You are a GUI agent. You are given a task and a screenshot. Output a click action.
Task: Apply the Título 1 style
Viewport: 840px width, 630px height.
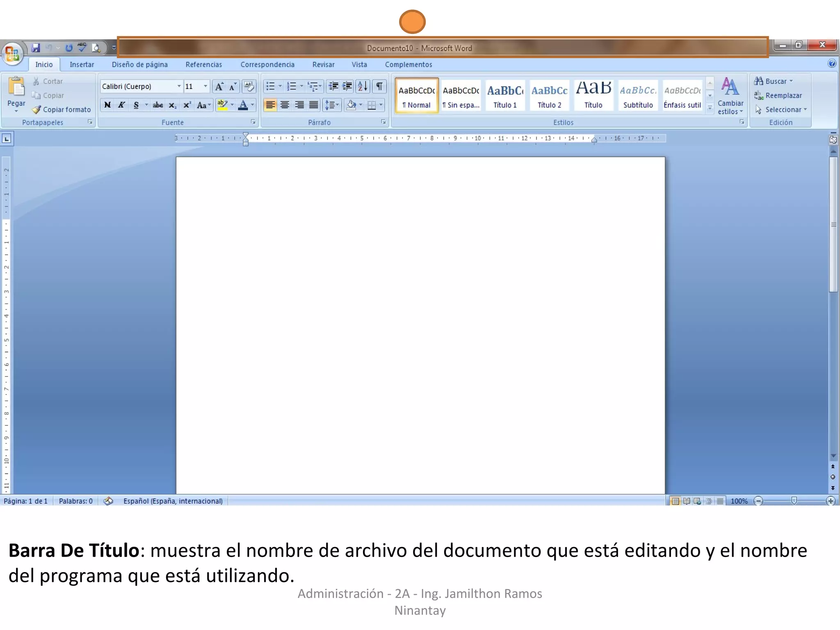pos(505,96)
